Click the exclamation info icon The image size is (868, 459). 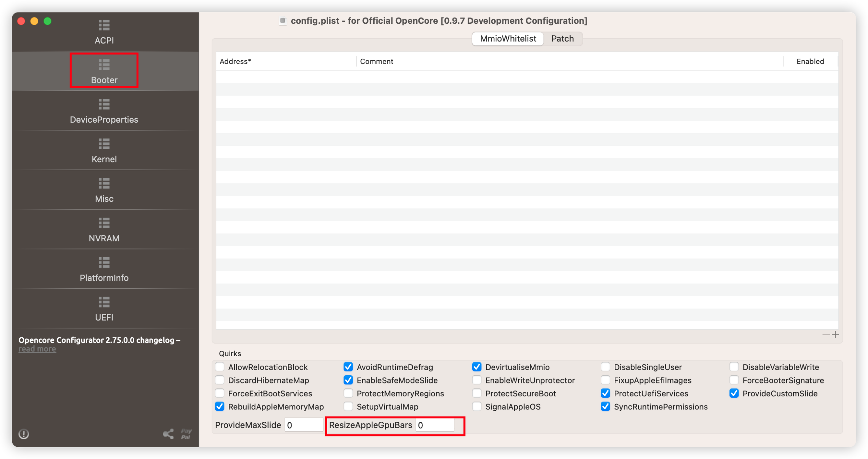[x=24, y=434]
